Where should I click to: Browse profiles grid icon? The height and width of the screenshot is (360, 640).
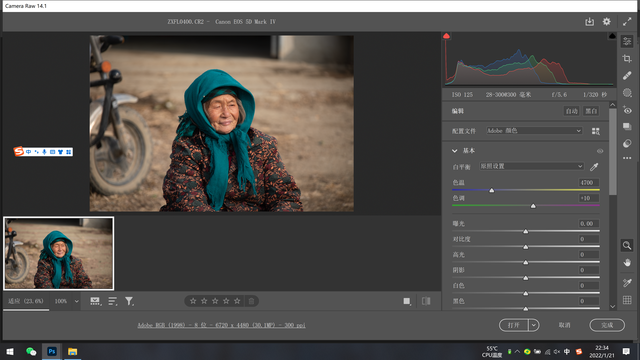[596, 131]
